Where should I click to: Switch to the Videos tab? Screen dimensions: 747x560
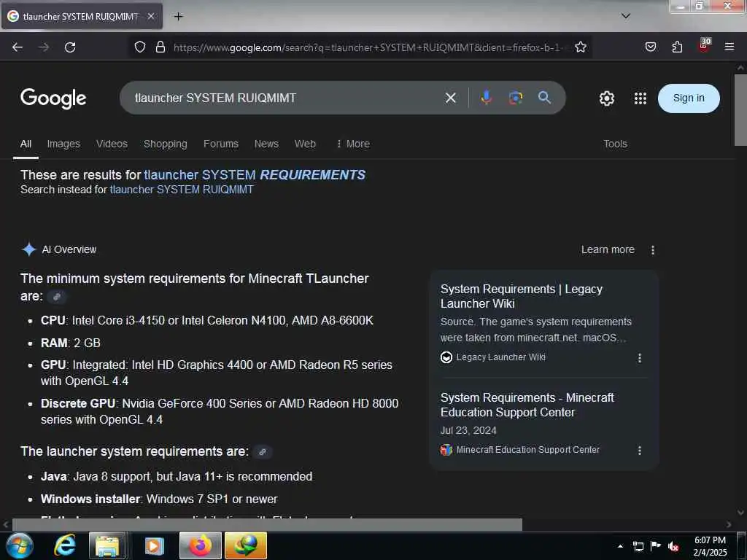(x=112, y=144)
